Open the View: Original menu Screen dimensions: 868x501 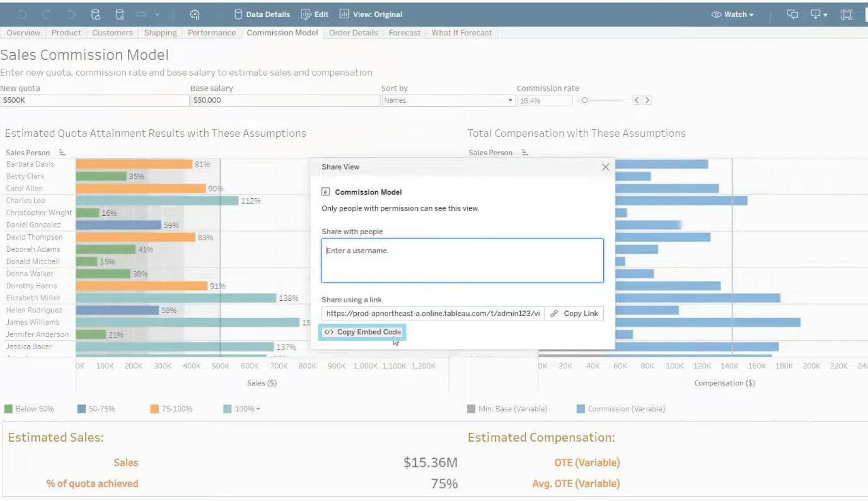(371, 15)
